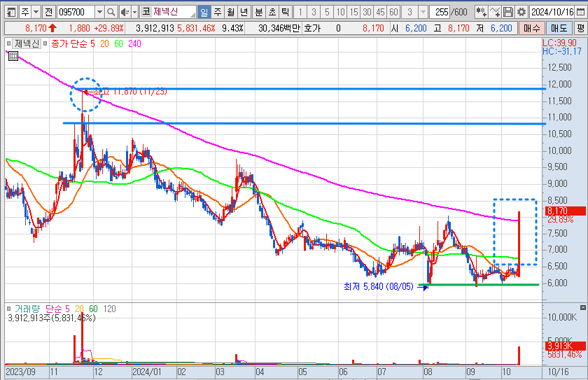
Task: Switch to 분 minute chart
Action: tap(259, 13)
